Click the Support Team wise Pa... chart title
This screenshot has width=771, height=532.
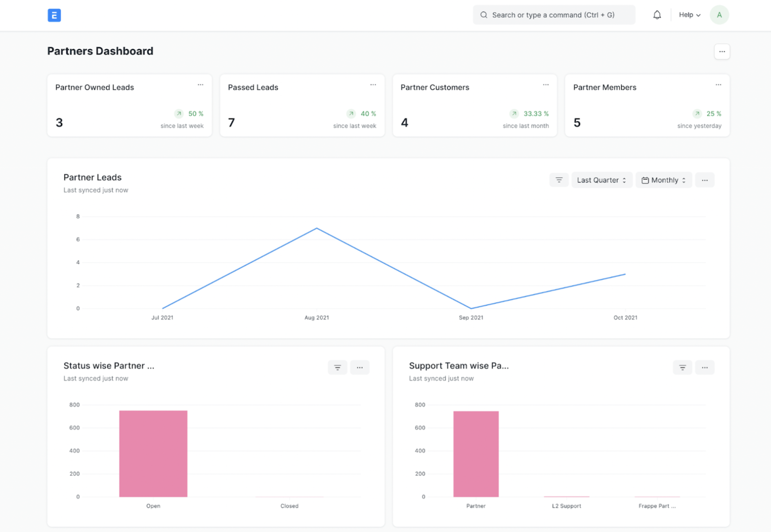pos(459,366)
